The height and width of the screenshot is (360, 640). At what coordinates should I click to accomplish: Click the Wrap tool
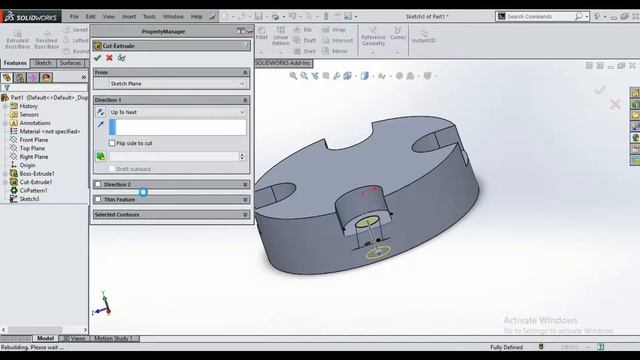(x=333, y=30)
